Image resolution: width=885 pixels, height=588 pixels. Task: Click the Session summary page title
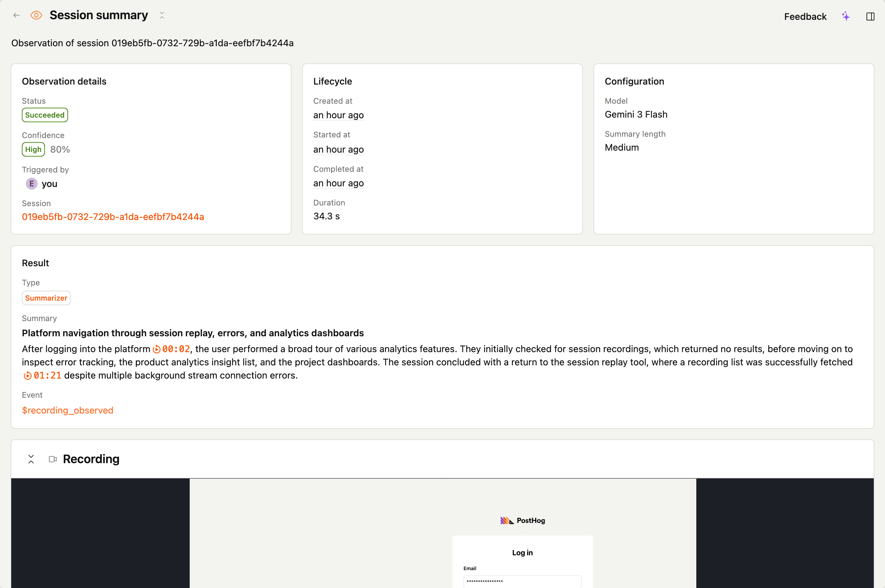click(99, 16)
